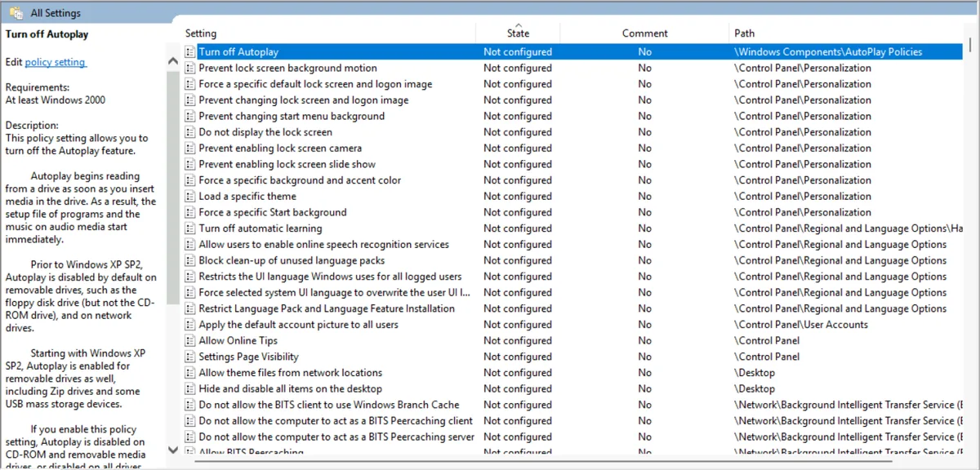Click 'Turn off Autoplay' heading in description pane
The image size is (980, 470).
point(47,34)
